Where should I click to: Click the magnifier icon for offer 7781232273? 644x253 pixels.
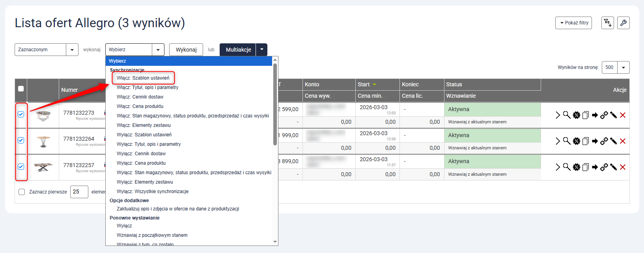566,115
